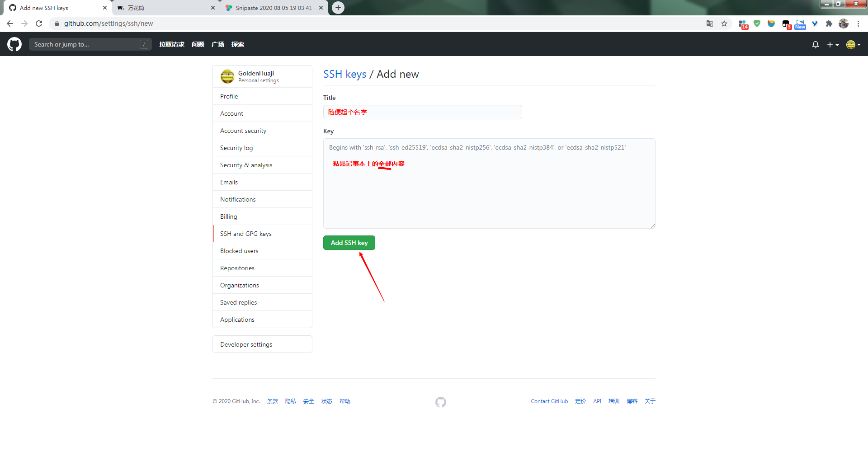
Task: Close the Snipaste tab
Action: (321, 8)
